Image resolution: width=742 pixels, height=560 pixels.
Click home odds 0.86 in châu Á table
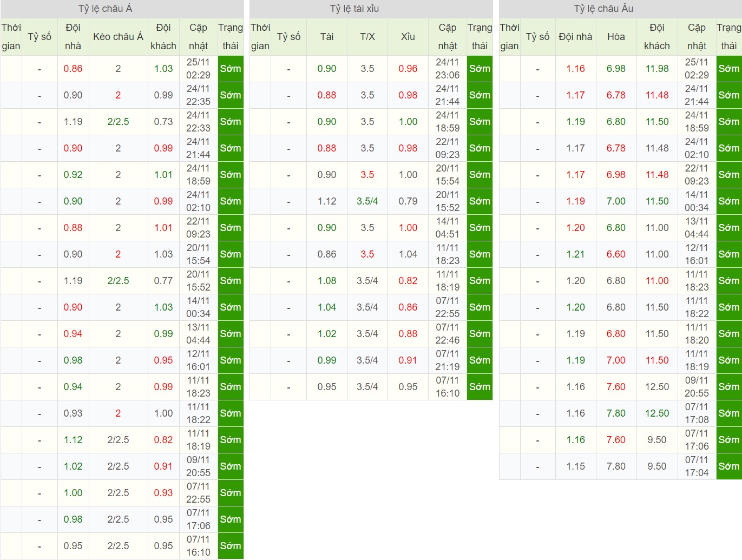[x=73, y=69]
